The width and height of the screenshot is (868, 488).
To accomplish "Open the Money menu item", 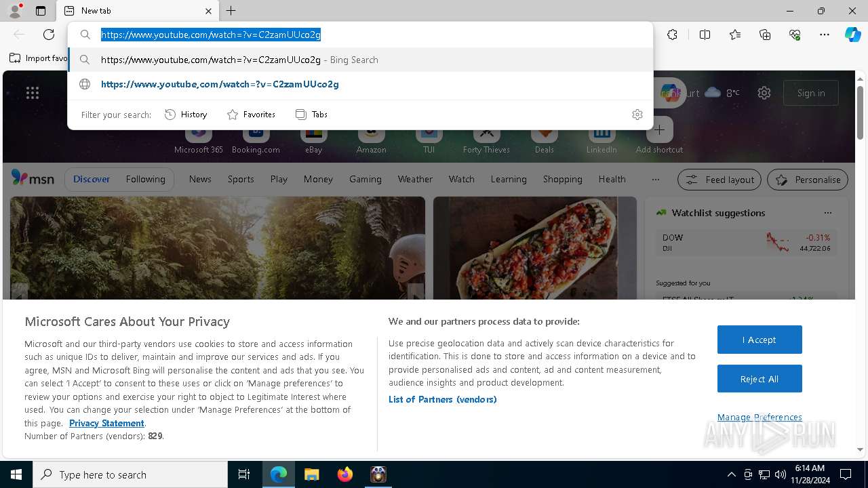I will [x=318, y=179].
